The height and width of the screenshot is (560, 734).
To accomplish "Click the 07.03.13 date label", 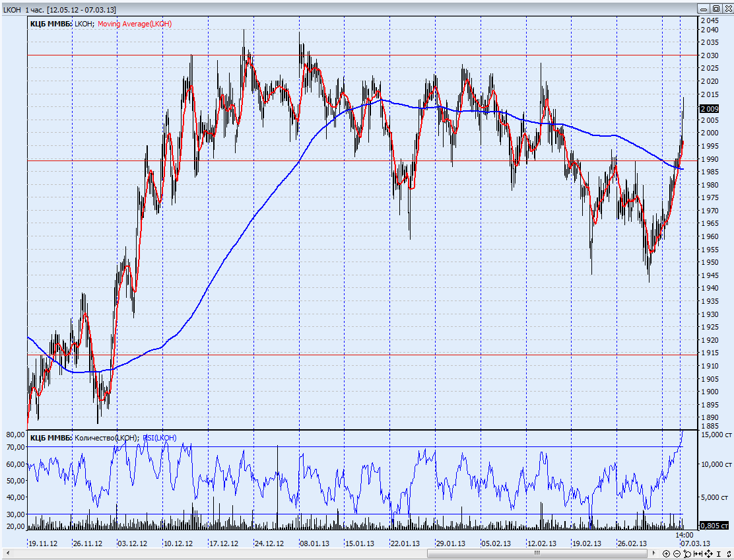I will point(695,543).
